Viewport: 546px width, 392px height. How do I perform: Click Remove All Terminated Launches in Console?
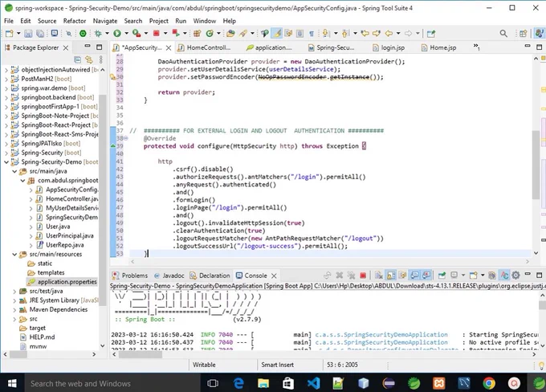pyautogui.click(x=351, y=276)
